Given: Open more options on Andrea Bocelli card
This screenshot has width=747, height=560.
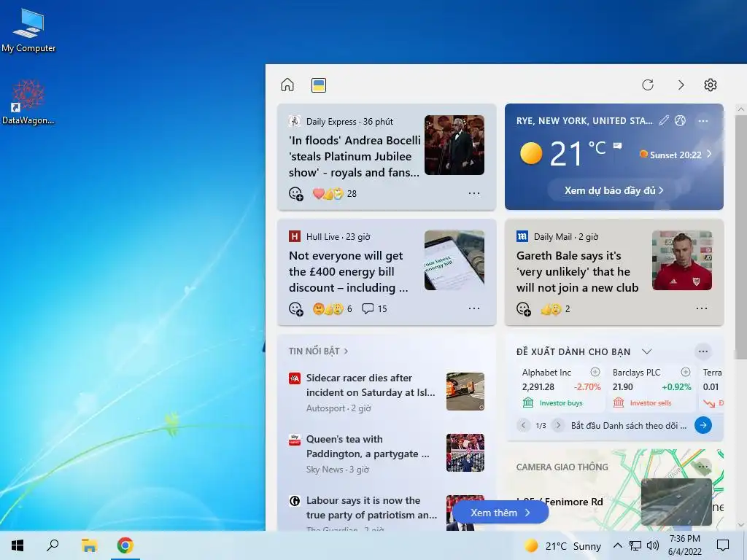Looking at the screenshot, I should pyautogui.click(x=474, y=193).
